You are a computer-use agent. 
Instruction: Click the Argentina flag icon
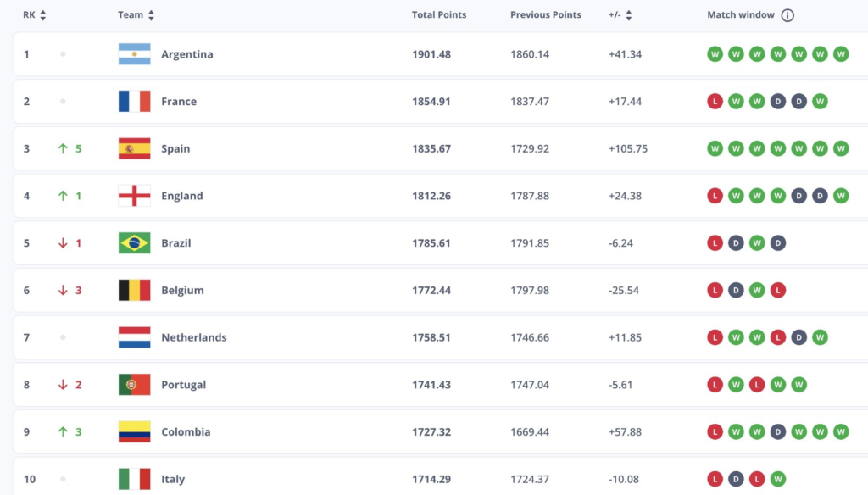click(x=135, y=54)
